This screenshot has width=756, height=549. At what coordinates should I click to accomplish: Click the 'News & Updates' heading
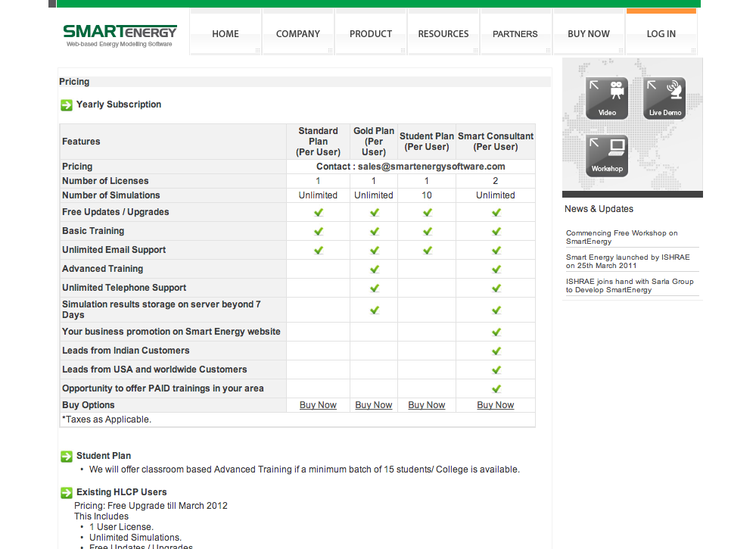(x=599, y=209)
